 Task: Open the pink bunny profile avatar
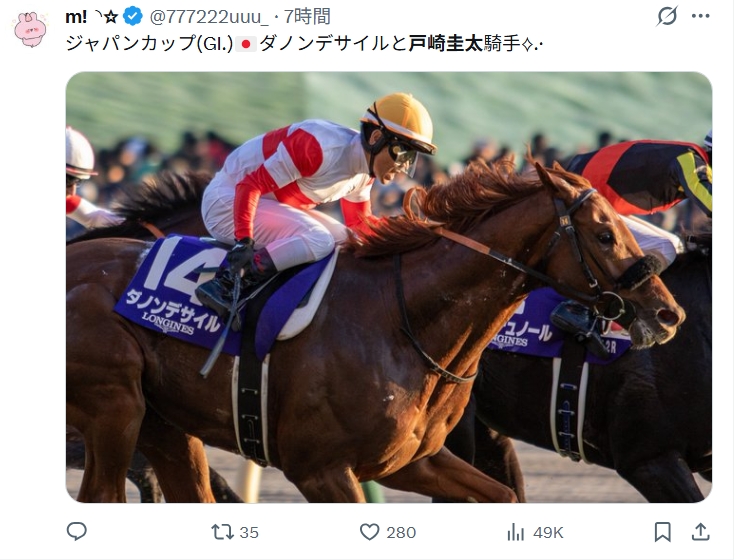[31, 29]
